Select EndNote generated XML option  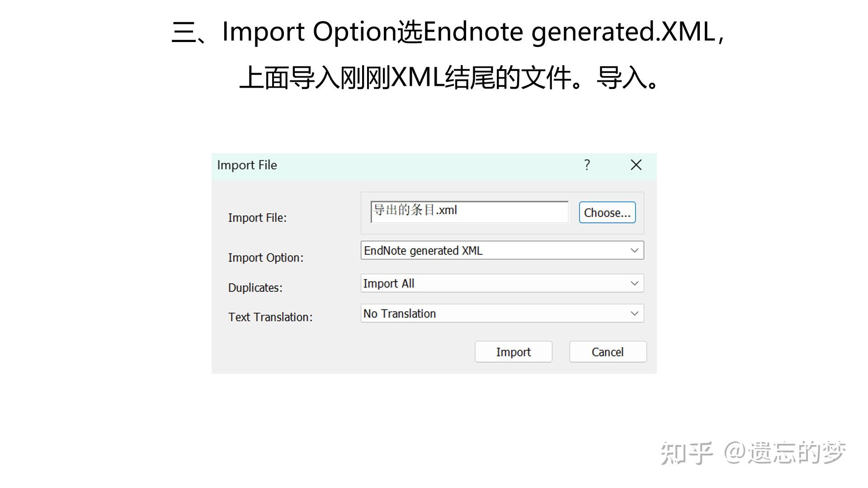coord(423,250)
